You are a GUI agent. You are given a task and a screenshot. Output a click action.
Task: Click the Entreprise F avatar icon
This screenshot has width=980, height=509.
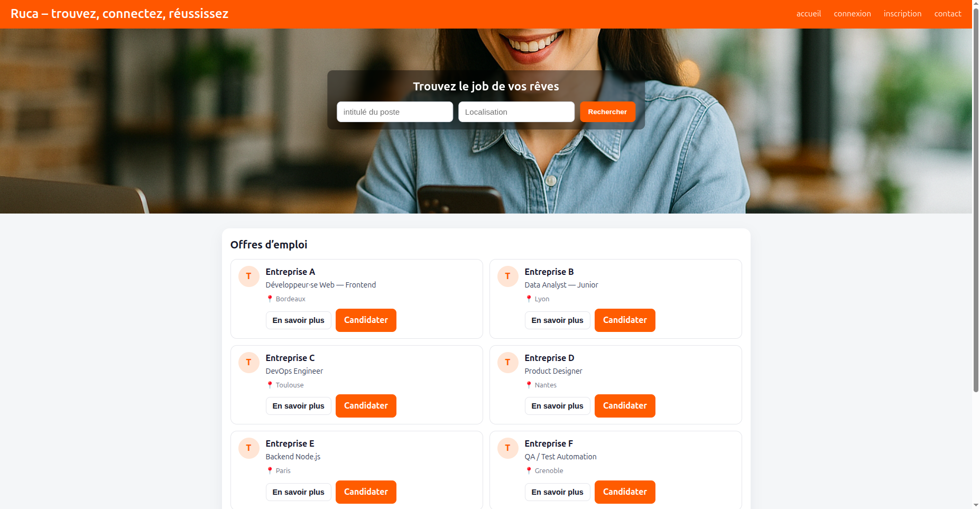click(508, 448)
